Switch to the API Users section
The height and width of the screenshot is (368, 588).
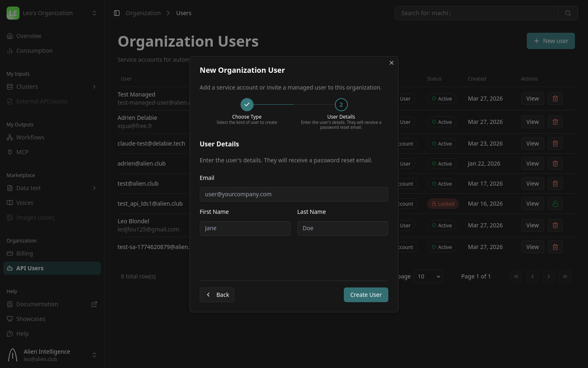pyautogui.click(x=30, y=268)
